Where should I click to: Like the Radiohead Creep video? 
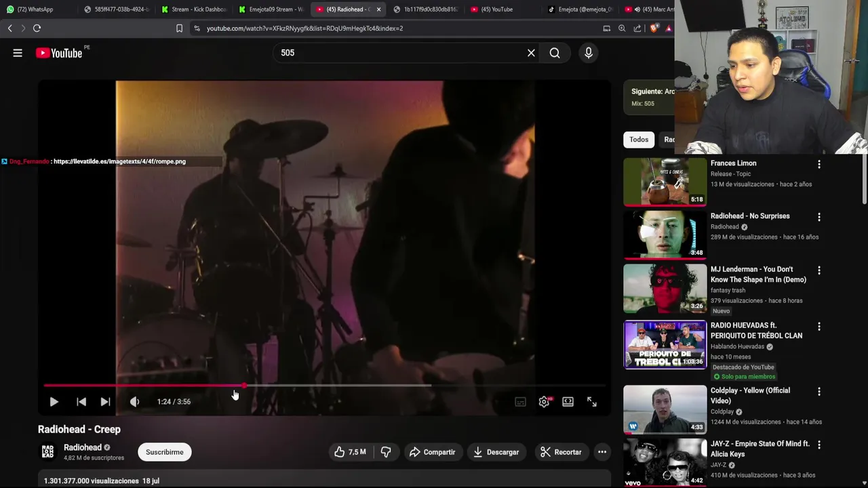point(351,452)
